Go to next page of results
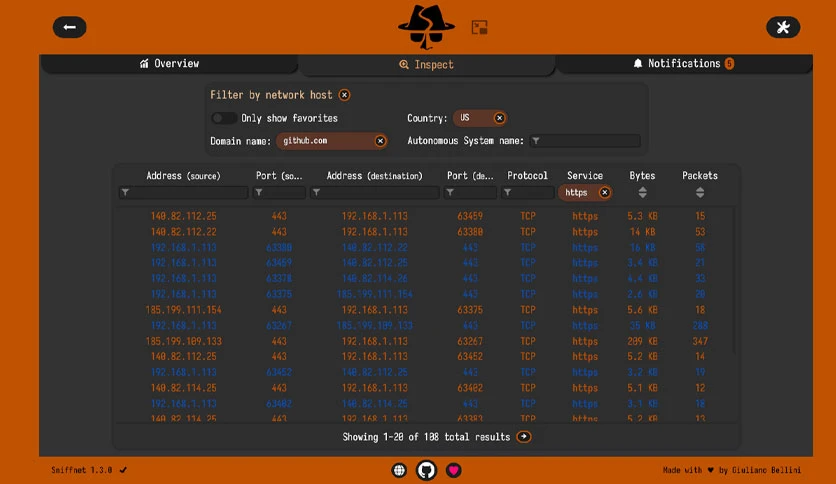This screenshot has width=836, height=484. (524, 437)
